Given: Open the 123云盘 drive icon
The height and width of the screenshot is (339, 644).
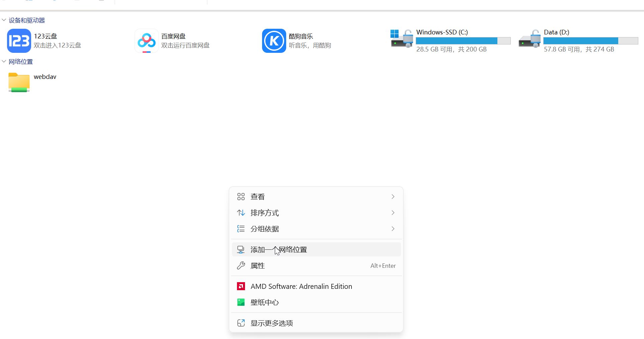Looking at the screenshot, I should click(x=19, y=41).
